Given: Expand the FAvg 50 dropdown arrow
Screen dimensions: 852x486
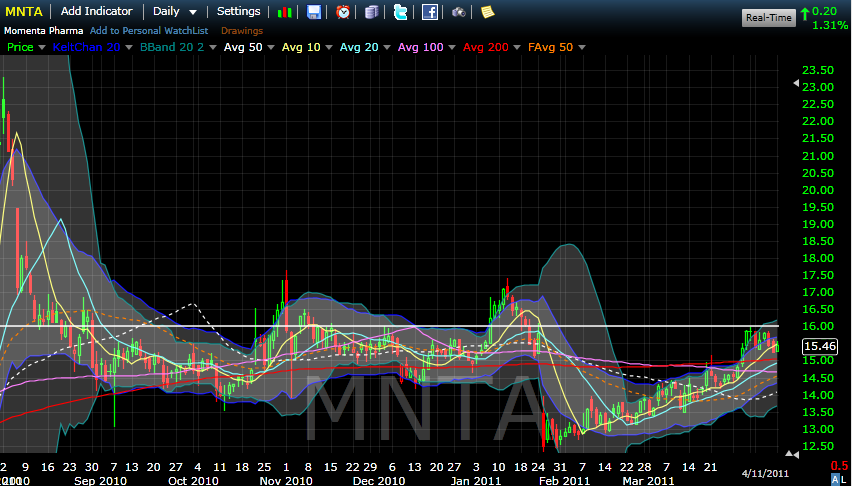Looking at the screenshot, I should pyautogui.click(x=581, y=48).
